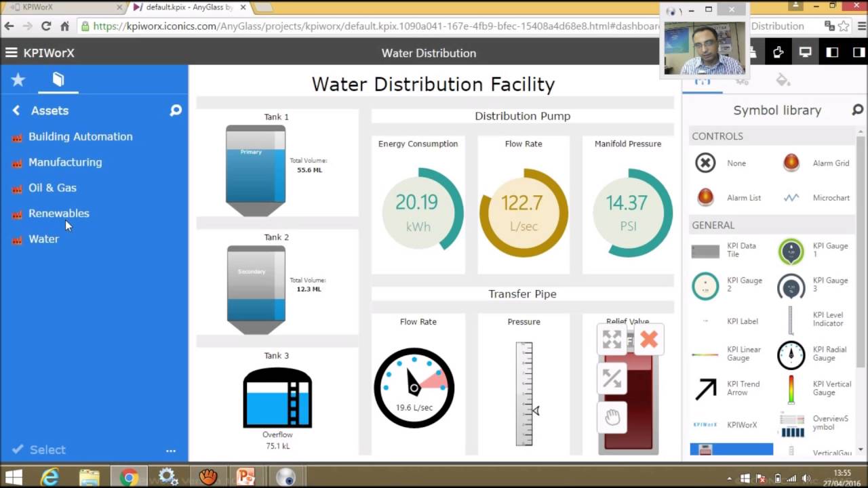Select the Transfer Pipe Flow Rate radial gauge
Image resolution: width=868 pixels, height=488 pixels.
point(414,388)
